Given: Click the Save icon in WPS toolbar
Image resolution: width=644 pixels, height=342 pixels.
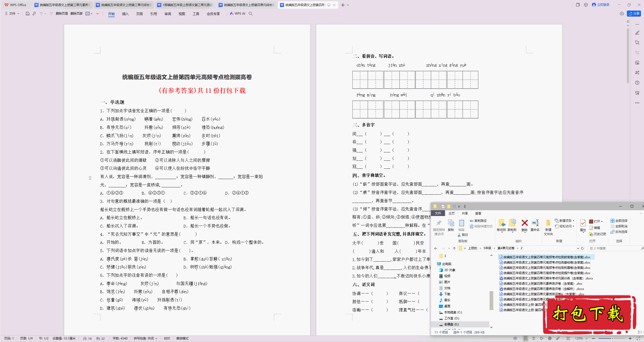Looking at the screenshot, I should point(28,14).
